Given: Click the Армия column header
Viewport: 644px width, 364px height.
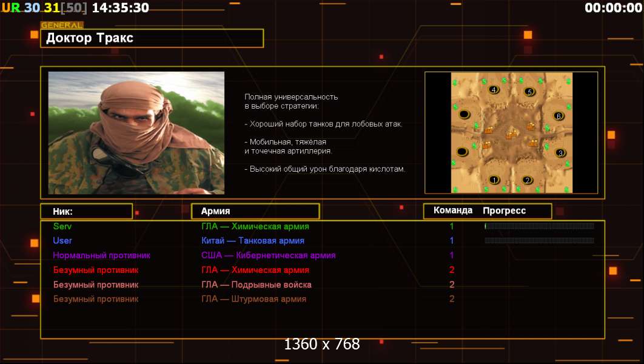Looking at the screenshot, I should (255, 211).
